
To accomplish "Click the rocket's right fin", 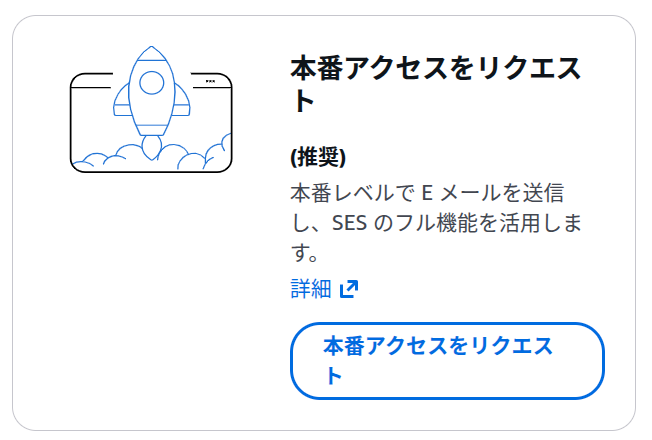I will tap(179, 108).
